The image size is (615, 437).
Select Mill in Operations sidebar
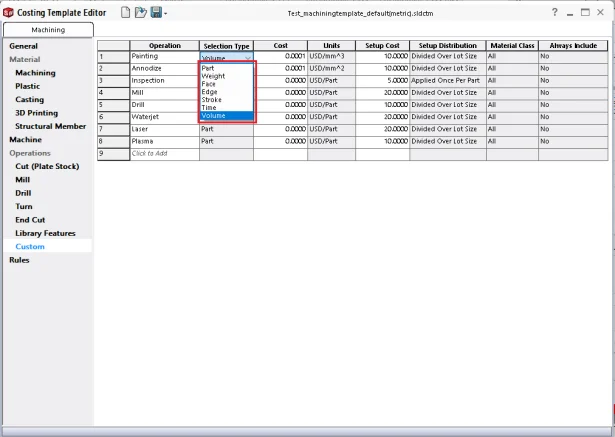(22, 179)
